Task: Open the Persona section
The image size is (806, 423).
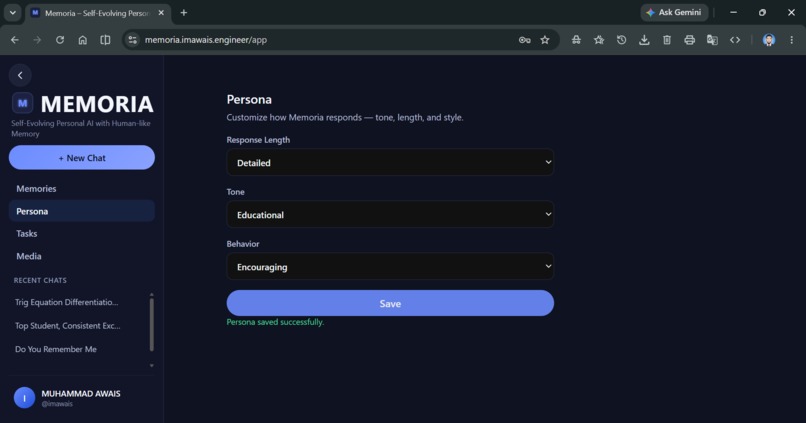Action: pyautogui.click(x=82, y=211)
